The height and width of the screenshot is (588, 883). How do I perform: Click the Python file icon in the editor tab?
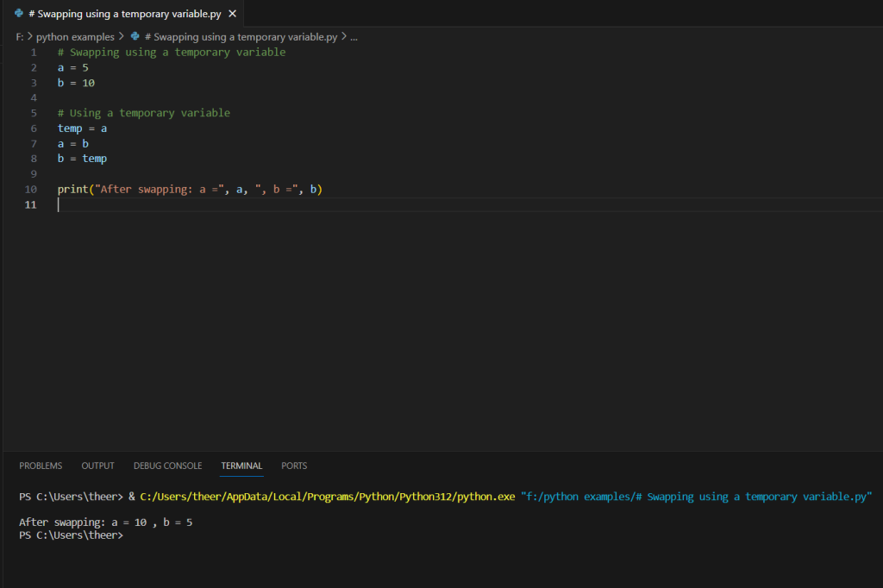[x=19, y=14]
